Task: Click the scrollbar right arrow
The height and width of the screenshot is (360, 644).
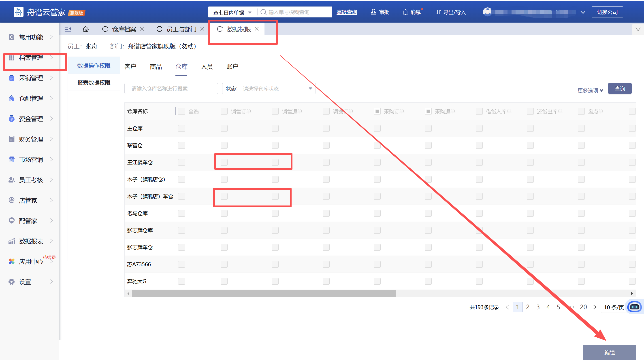Action: 632,294
